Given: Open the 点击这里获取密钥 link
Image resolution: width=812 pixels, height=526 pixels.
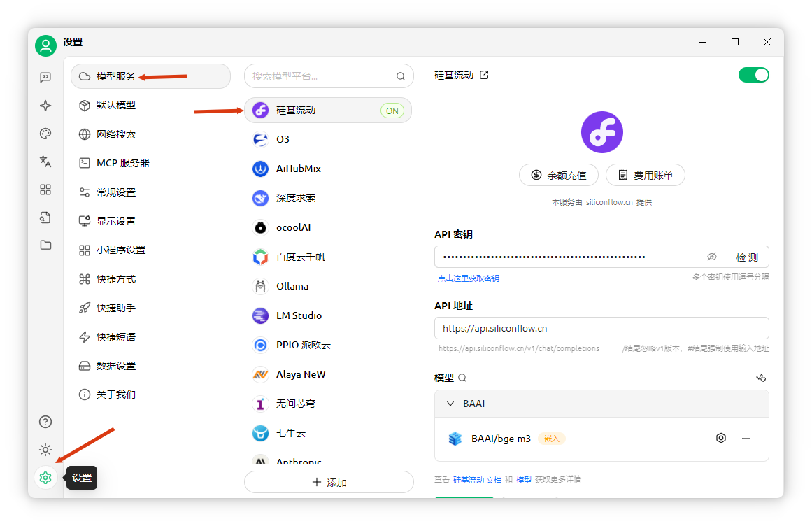Looking at the screenshot, I should coord(468,278).
